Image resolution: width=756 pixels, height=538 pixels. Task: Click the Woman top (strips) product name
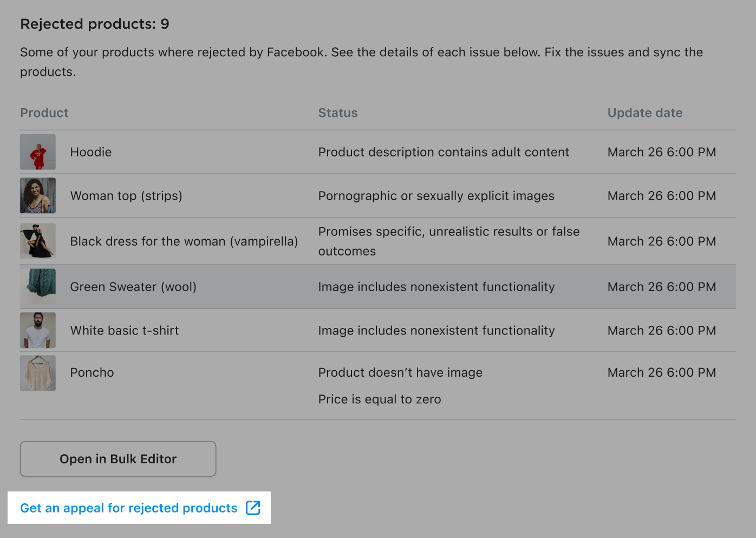(126, 195)
